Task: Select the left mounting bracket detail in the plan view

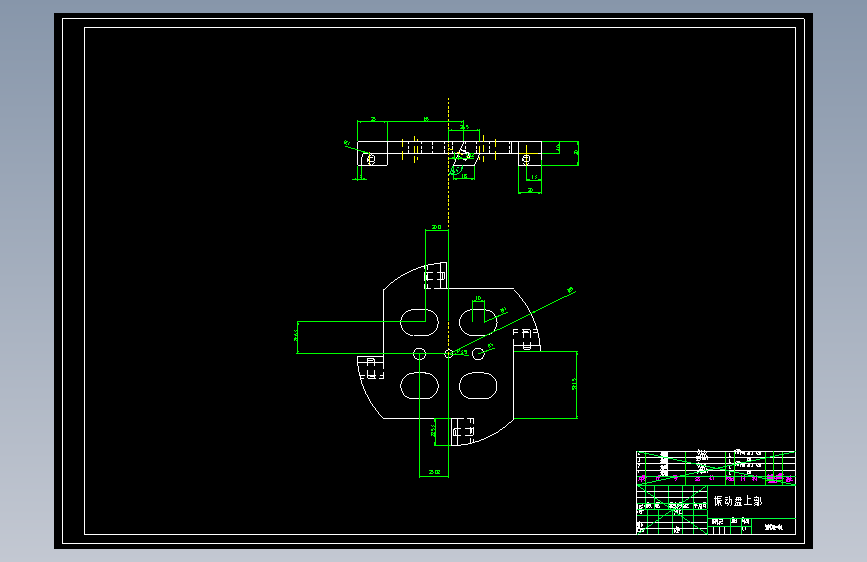Action: (371, 367)
